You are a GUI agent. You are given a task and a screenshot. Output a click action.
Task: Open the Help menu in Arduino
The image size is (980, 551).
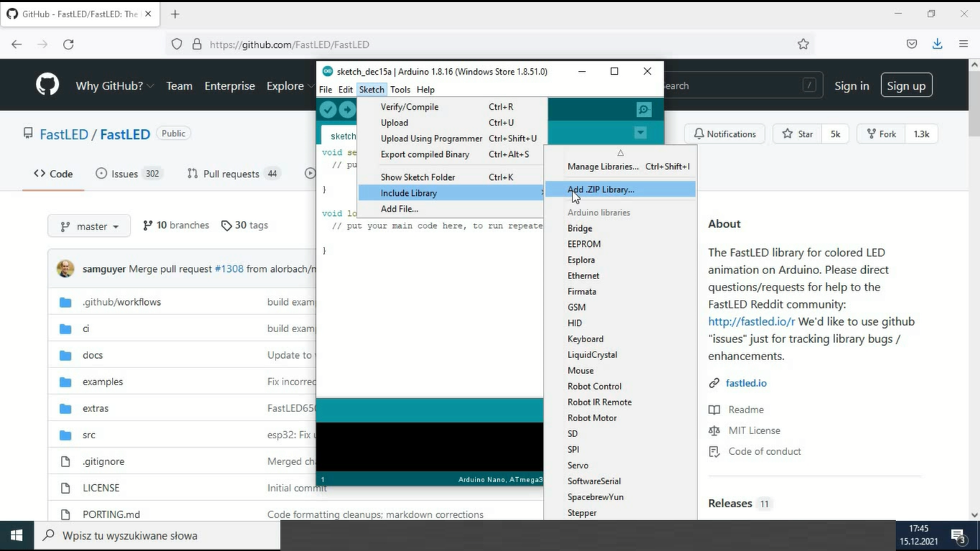(x=425, y=90)
